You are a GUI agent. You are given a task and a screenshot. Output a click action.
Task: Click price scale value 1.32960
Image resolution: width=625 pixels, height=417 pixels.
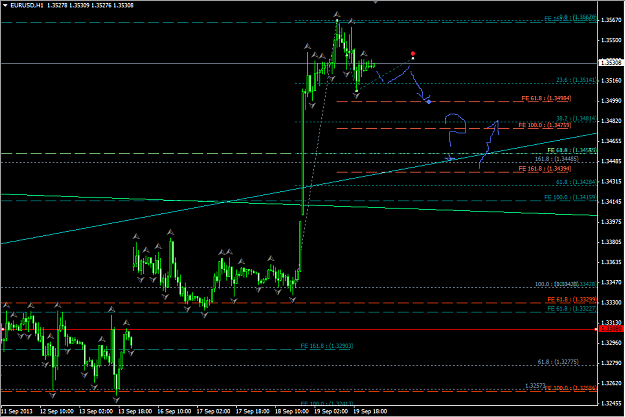(611, 343)
